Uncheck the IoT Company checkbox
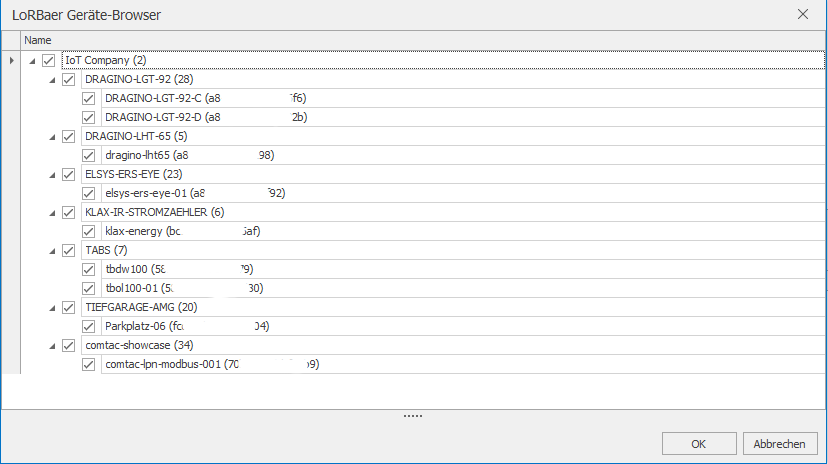 [x=49, y=60]
